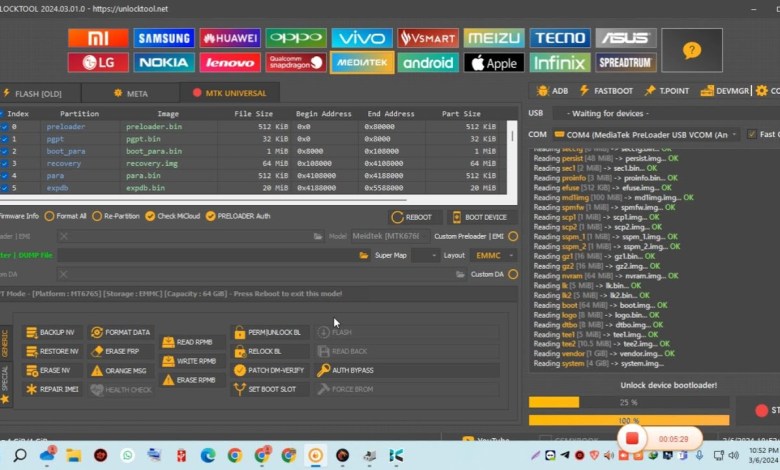
Task: Select the Vivo brand icon
Action: click(x=362, y=38)
